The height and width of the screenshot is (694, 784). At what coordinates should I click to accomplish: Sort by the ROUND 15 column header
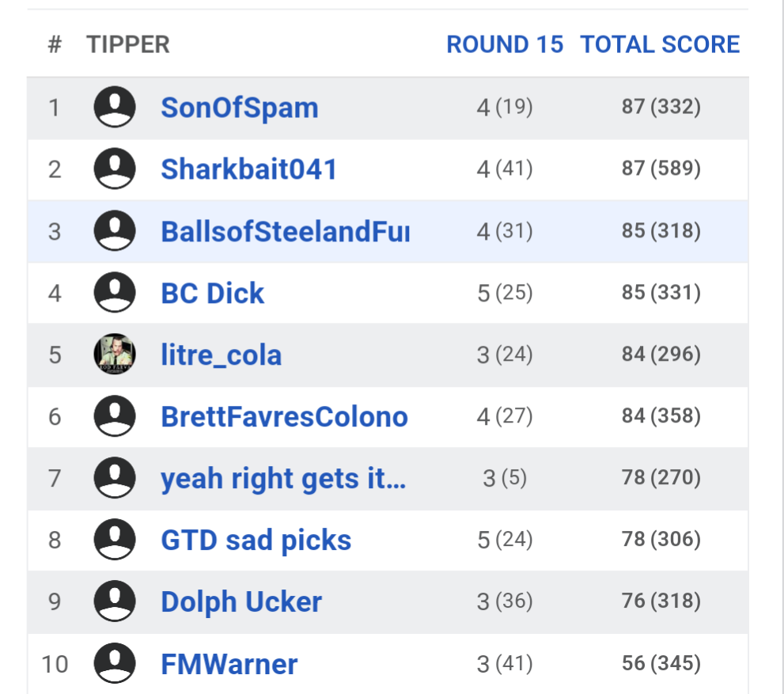click(x=505, y=44)
